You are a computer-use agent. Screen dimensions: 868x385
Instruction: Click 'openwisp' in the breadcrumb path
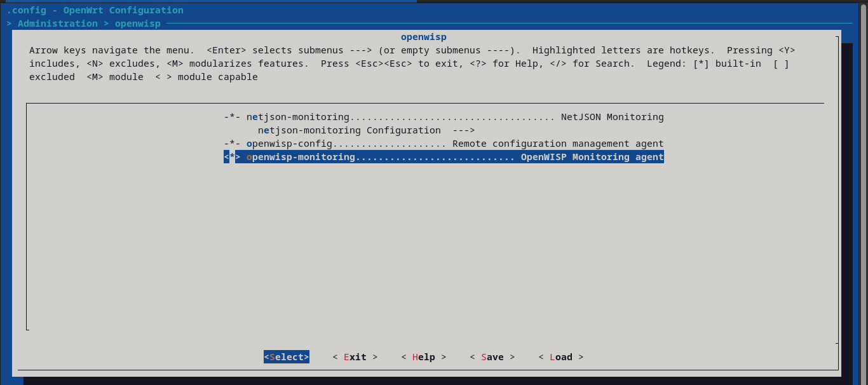[138, 24]
